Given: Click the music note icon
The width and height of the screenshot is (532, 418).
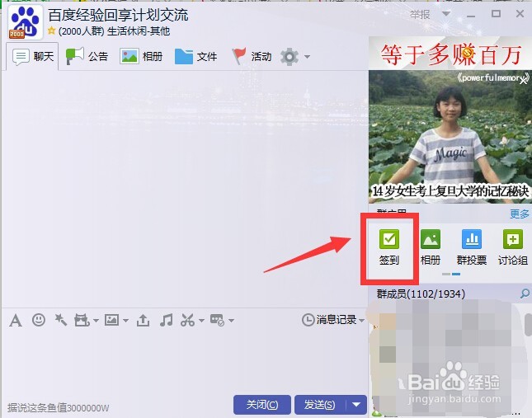Looking at the screenshot, I should tap(166, 320).
